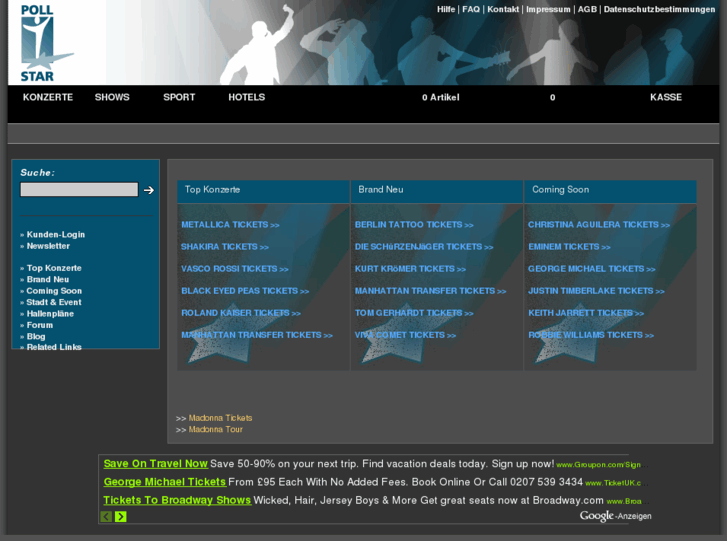This screenshot has width=727, height=545.
Task: Open Forum sidebar link
Action: point(39,325)
